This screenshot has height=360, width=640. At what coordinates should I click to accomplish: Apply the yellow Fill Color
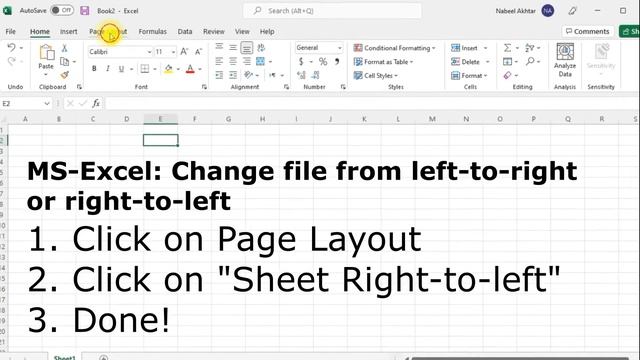click(169, 69)
